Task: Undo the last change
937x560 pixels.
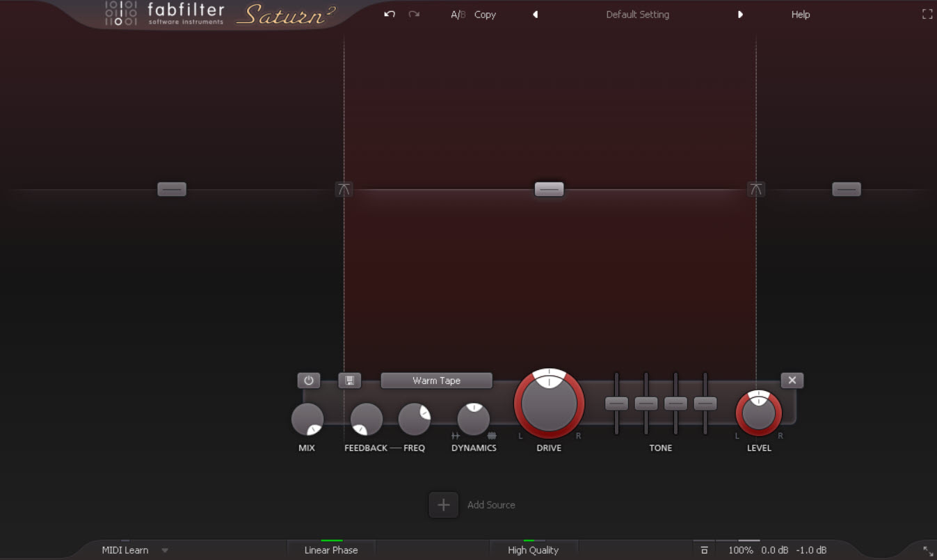Action: [x=390, y=14]
